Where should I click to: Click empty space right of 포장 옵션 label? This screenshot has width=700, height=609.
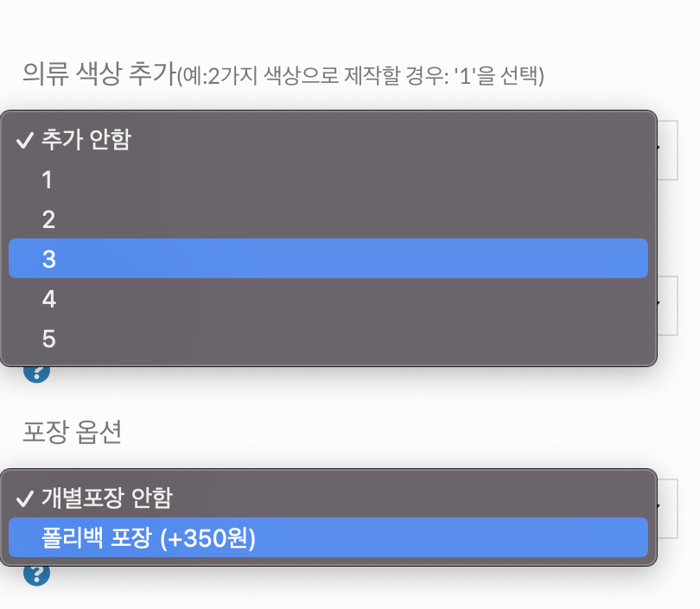389,432
